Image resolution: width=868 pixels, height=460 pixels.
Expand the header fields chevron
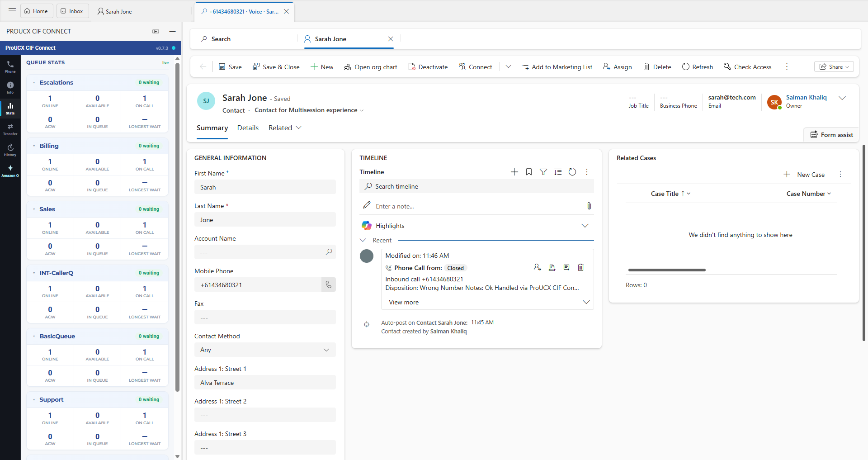pyautogui.click(x=842, y=98)
